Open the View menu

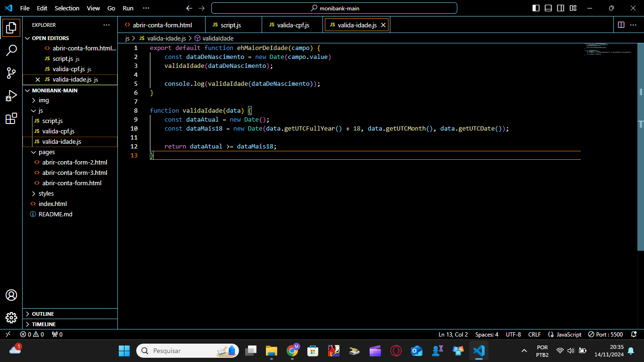(93, 8)
